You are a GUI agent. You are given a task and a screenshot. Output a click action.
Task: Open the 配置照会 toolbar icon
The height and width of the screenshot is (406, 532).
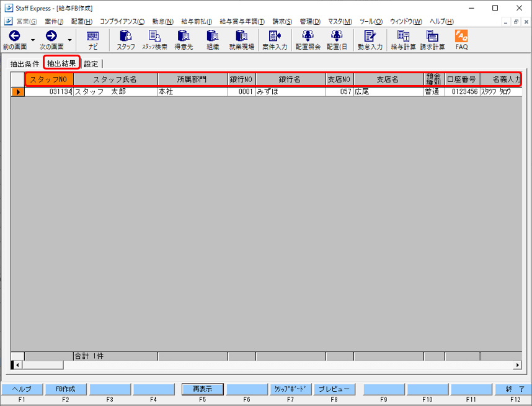[308, 35]
